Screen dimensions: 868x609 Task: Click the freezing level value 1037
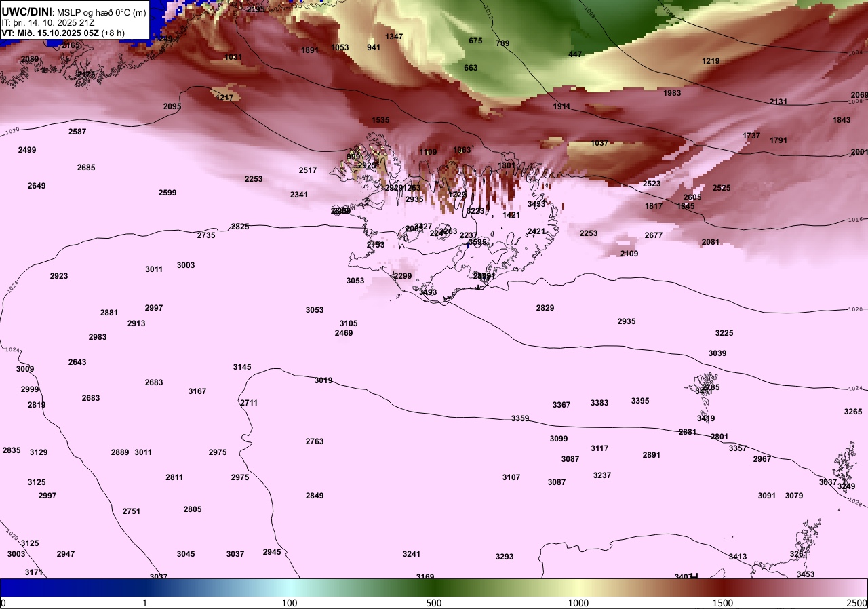599,143
